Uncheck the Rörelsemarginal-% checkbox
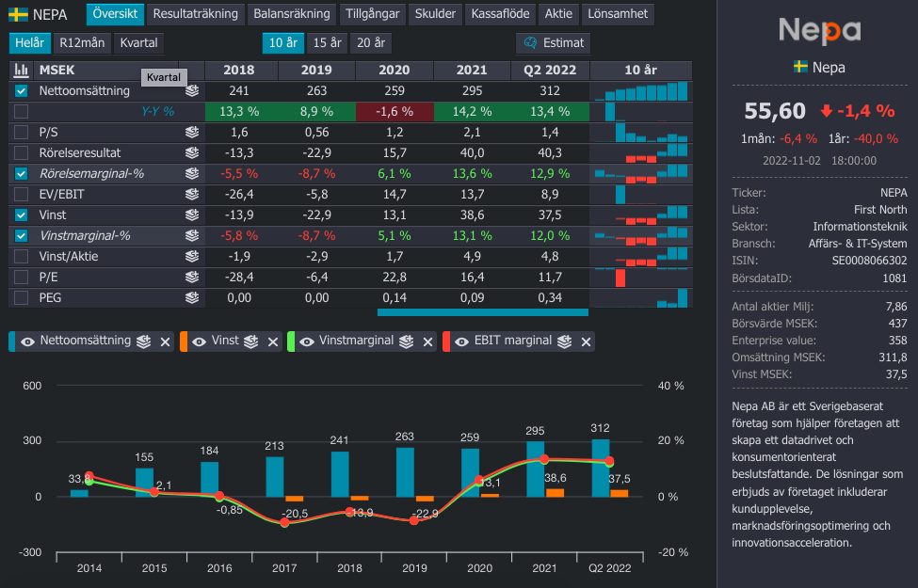 22,174
